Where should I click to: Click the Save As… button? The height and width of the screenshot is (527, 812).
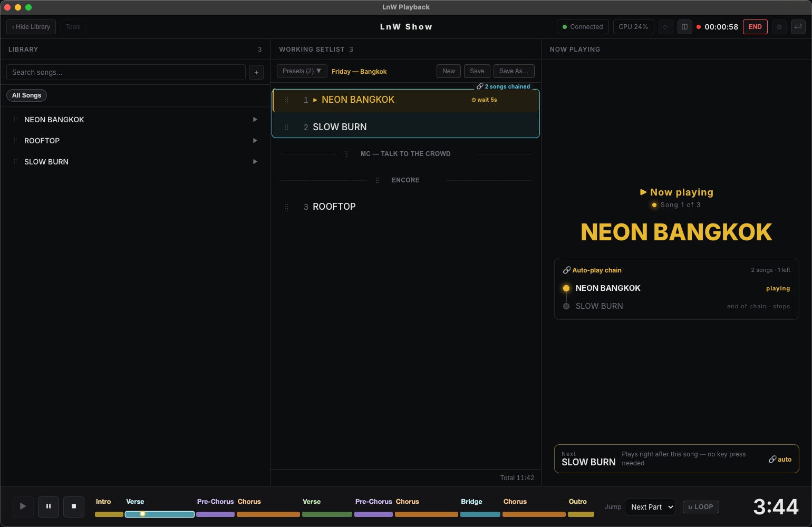[x=514, y=71]
